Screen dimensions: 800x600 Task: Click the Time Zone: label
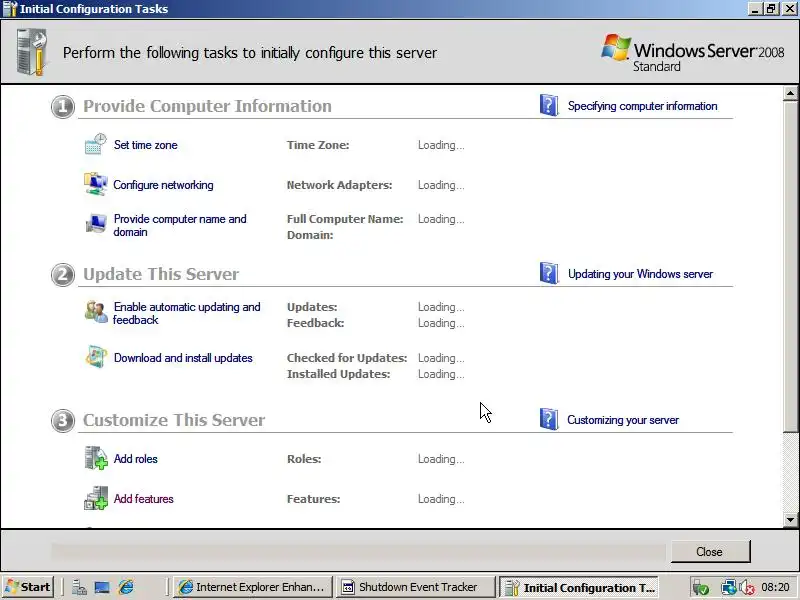click(x=318, y=145)
